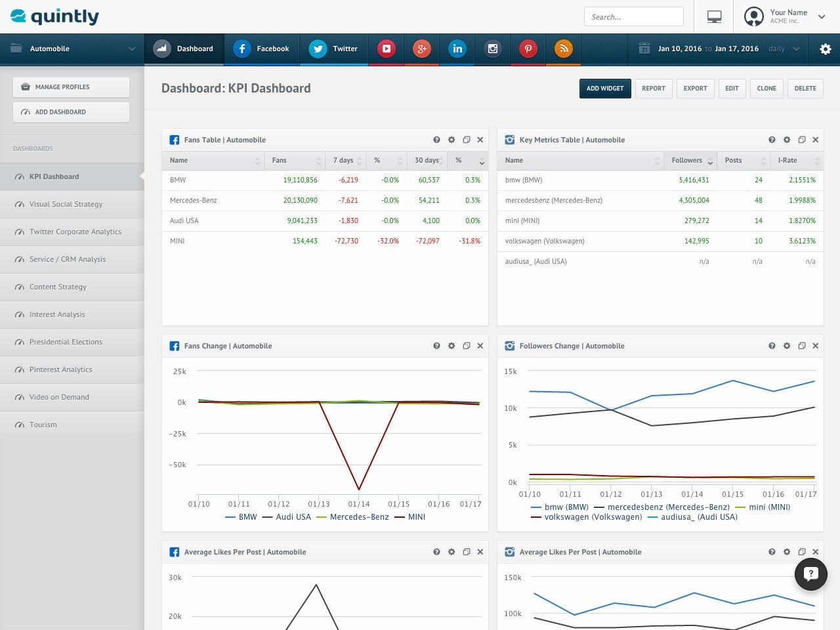Open the Automobile group dropdown
This screenshot has width=840, height=630.
coord(72,49)
